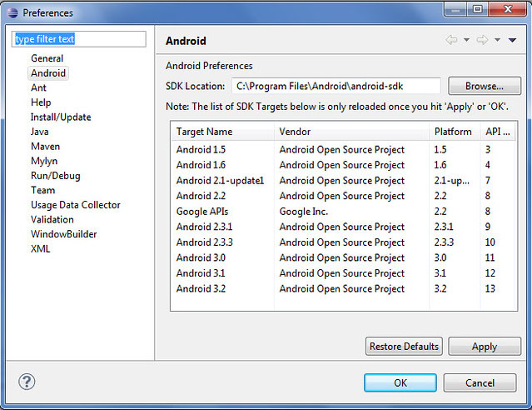Click the SDK Location path field

(x=336, y=86)
